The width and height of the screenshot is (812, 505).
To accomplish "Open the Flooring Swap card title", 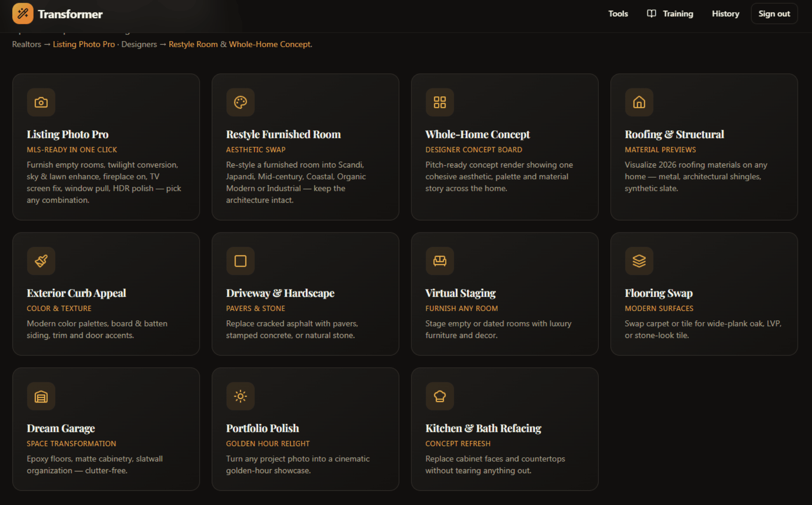I will (x=659, y=293).
